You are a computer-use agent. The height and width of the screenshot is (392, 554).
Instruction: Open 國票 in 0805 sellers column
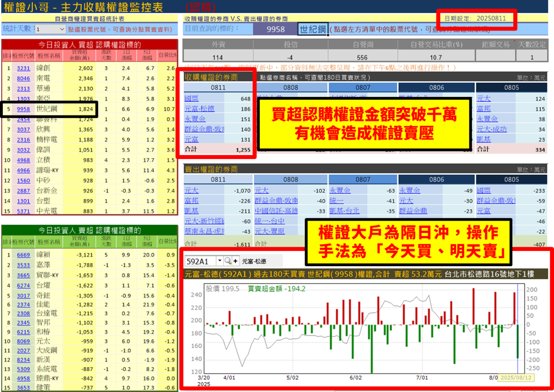coord(484,191)
